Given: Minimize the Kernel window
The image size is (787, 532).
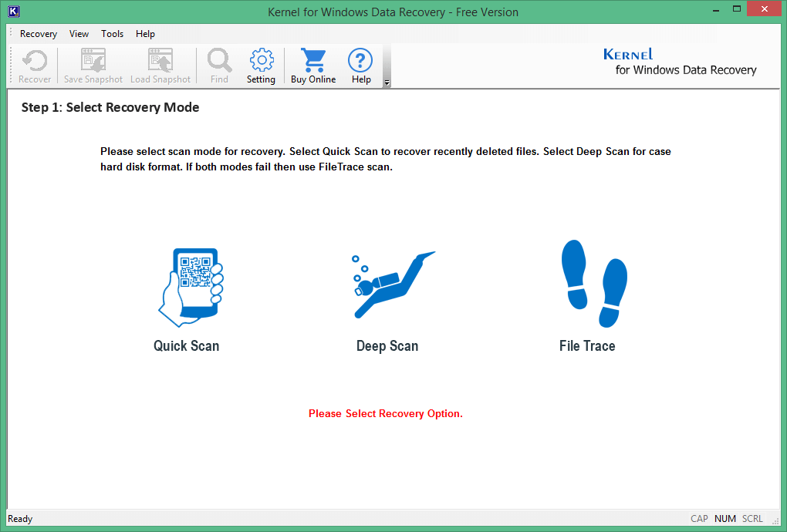Looking at the screenshot, I should 716,9.
